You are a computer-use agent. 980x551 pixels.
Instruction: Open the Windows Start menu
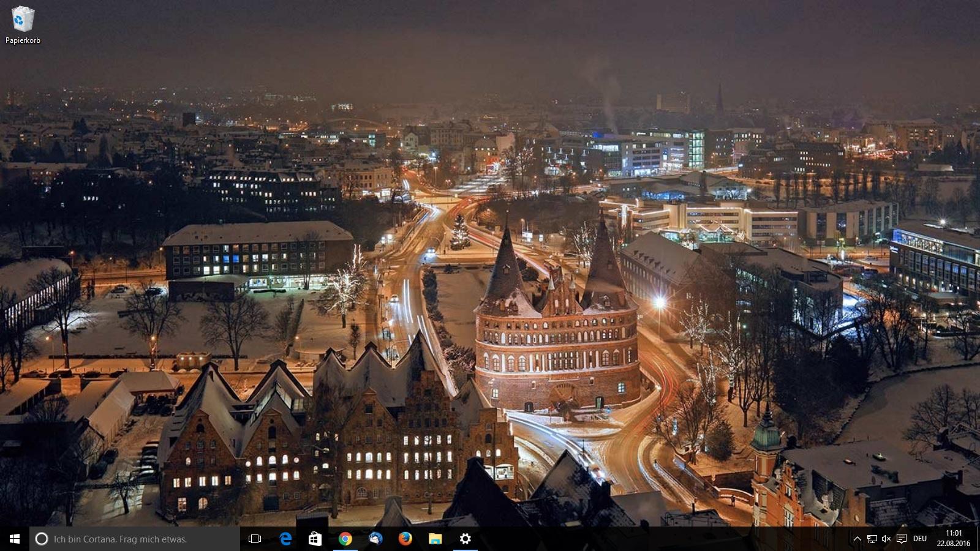15,539
